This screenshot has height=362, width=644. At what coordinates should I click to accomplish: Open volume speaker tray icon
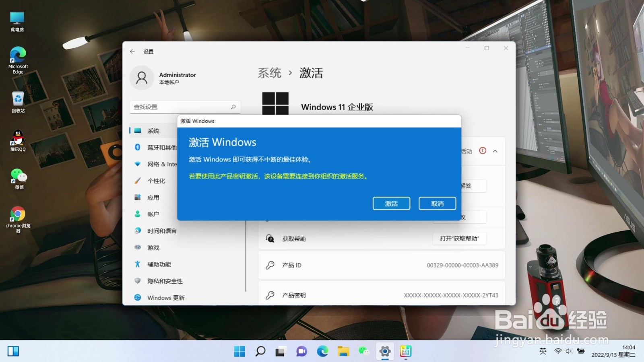[x=569, y=351]
